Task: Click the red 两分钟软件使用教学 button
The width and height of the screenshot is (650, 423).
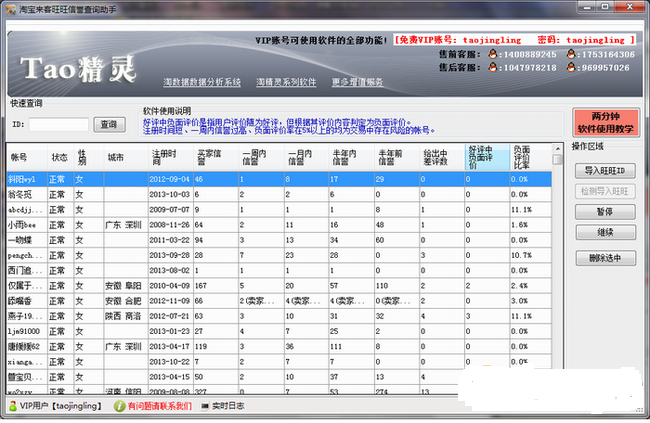Action: (606, 122)
